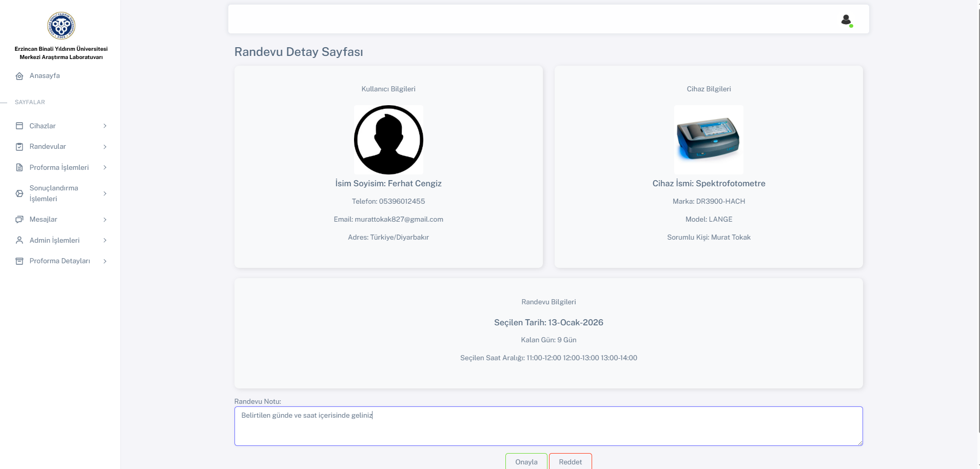Click the Admin İşlemleri person icon
The width and height of the screenshot is (980, 469).
coord(19,240)
